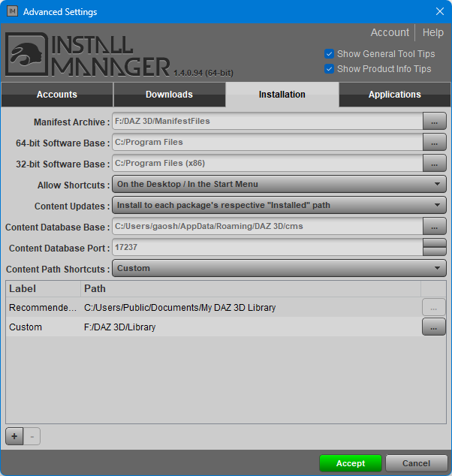Switch to the Accounts tab
452x476 pixels.
click(x=57, y=95)
